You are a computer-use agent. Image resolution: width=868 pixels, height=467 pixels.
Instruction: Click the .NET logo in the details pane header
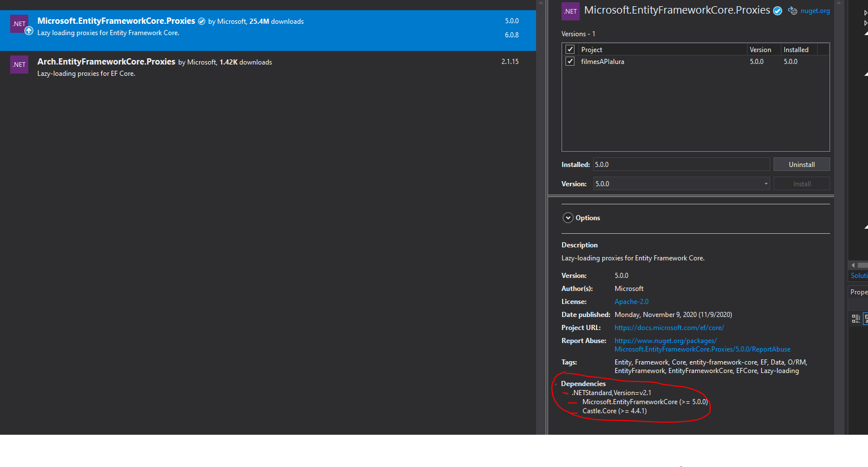tap(571, 11)
